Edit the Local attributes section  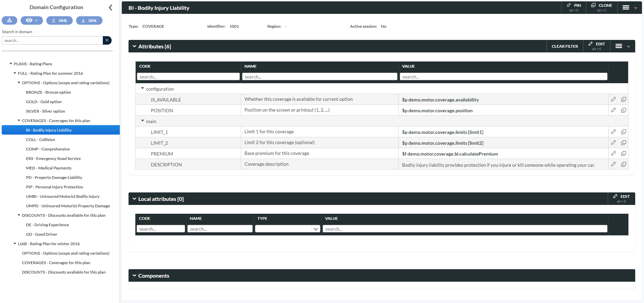[621, 199]
